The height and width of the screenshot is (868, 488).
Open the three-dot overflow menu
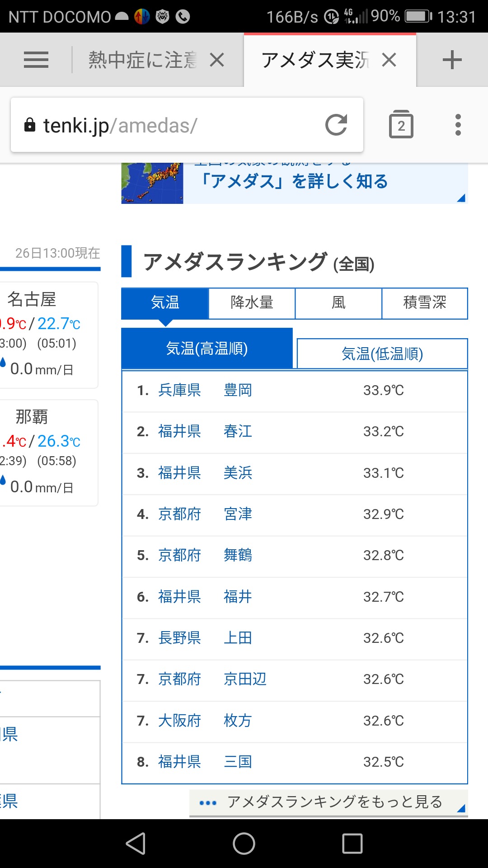pos(458,125)
